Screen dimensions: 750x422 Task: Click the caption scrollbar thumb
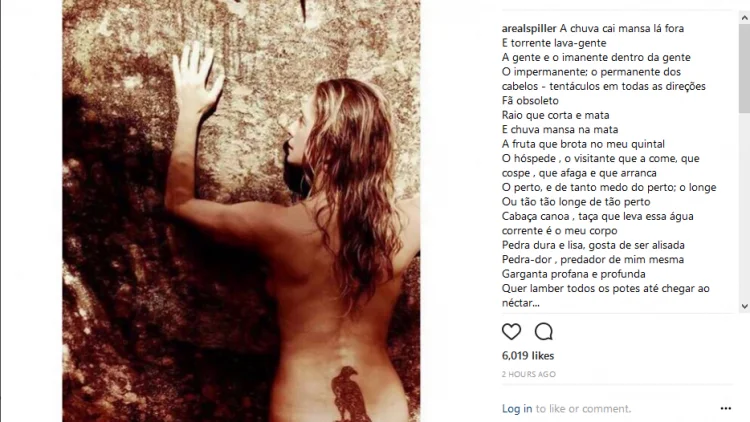point(744,68)
